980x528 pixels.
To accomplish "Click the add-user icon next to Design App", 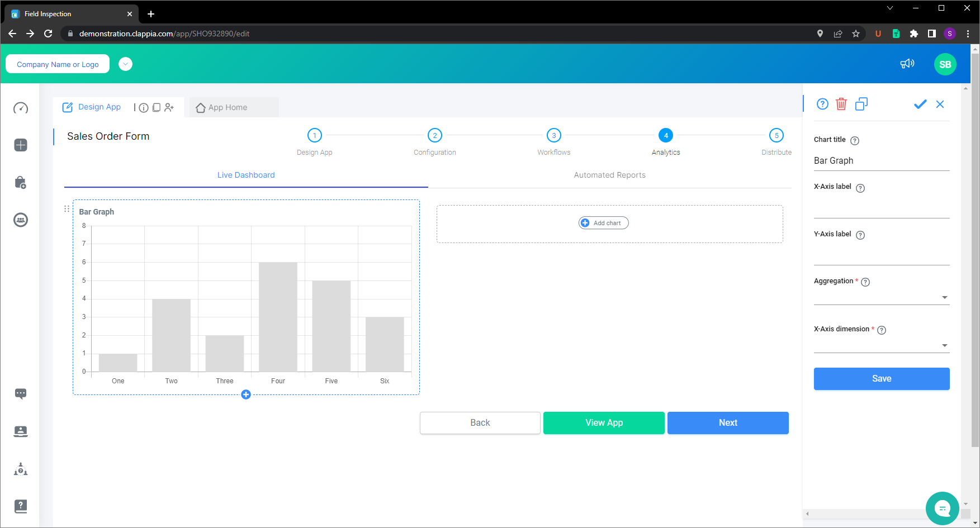I will coord(169,107).
